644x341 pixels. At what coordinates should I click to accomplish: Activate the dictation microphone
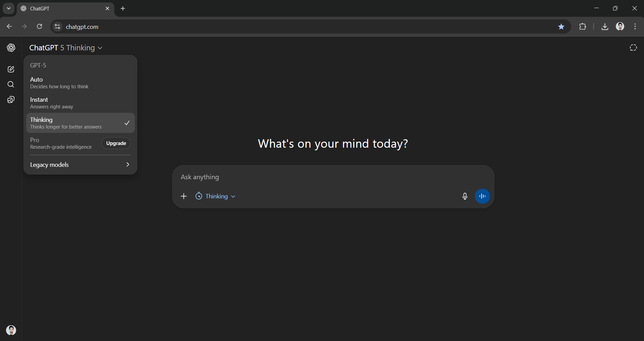pos(465,196)
